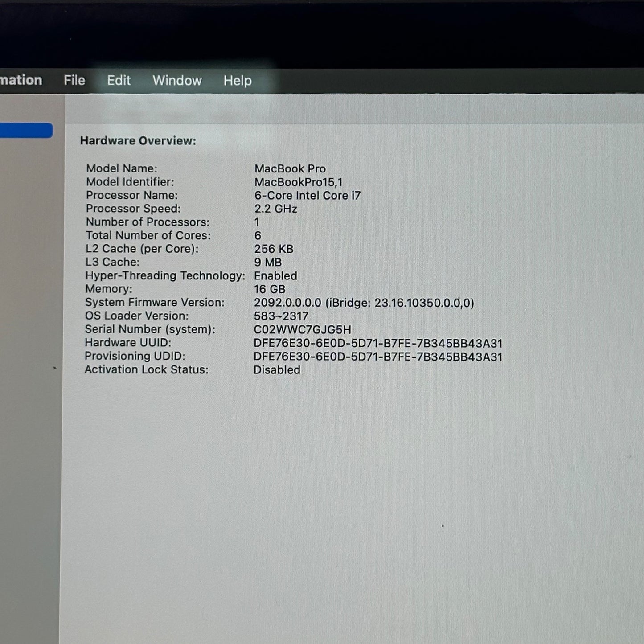Click the Hardware UUID value
Viewport: 644px width, 644px height.
(378, 344)
